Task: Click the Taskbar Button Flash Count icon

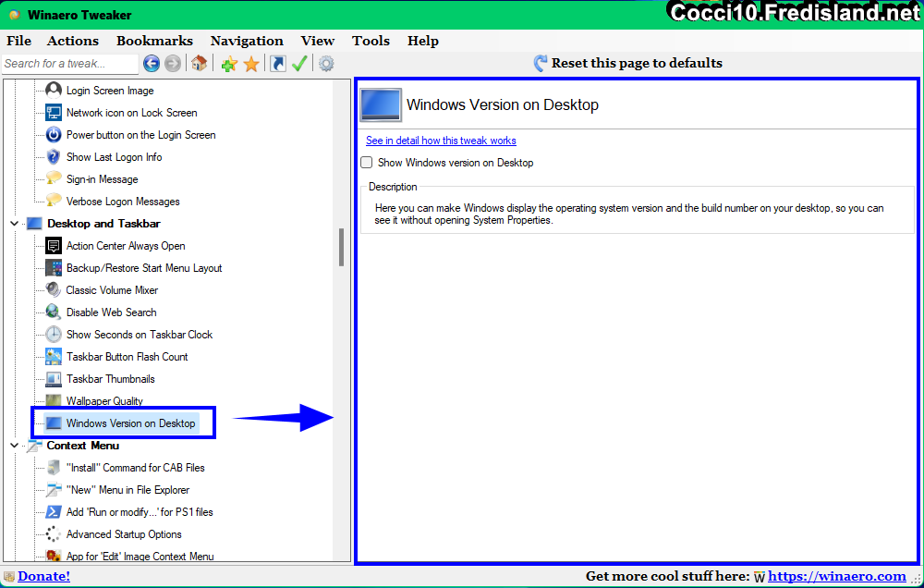Action: pos(54,356)
